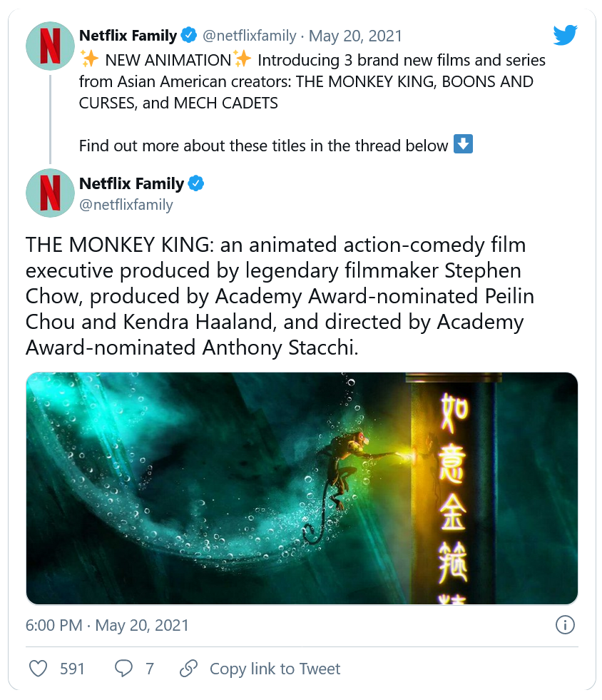This screenshot has width=602, height=700.
Task: Click the chain link icon
Action: [x=188, y=669]
